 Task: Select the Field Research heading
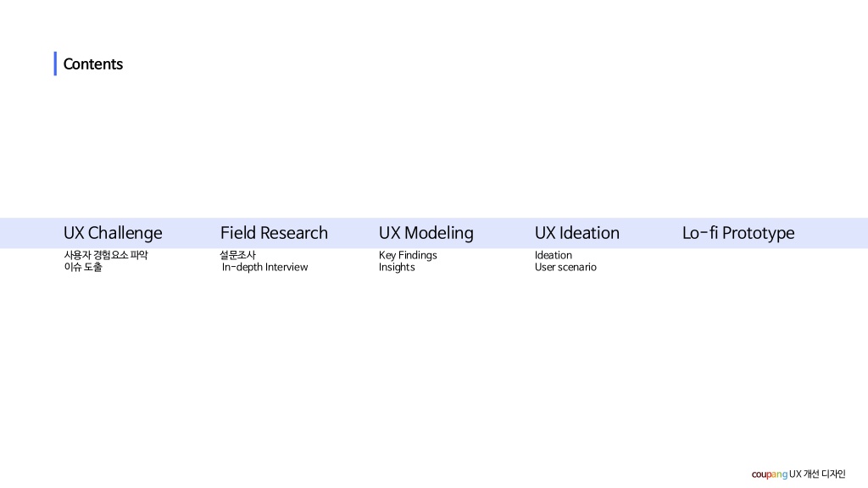pos(274,233)
